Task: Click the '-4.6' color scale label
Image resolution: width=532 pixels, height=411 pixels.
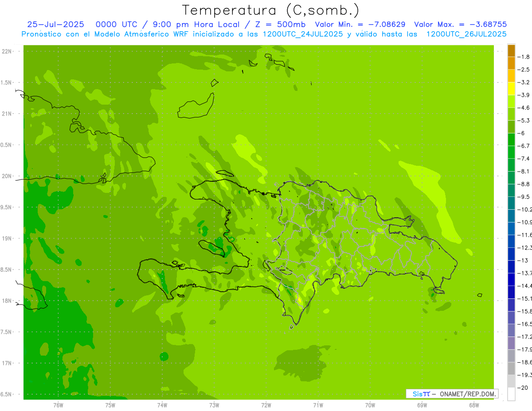Action: [524, 108]
